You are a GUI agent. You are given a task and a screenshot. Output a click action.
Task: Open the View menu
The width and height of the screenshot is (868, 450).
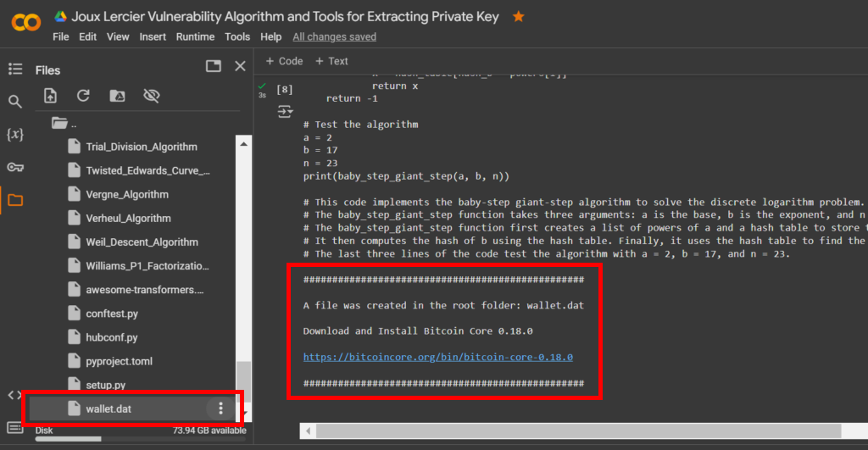pyautogui.click(x=118, y=37)
